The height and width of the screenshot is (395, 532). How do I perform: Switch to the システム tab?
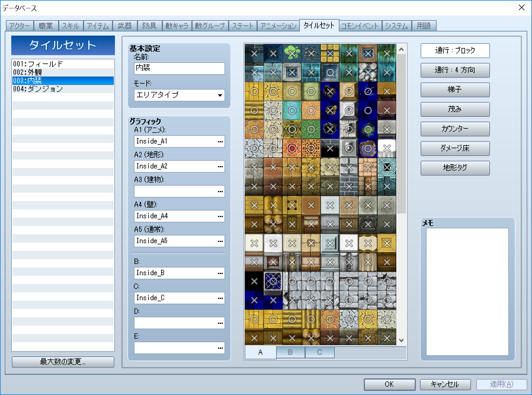396,26
